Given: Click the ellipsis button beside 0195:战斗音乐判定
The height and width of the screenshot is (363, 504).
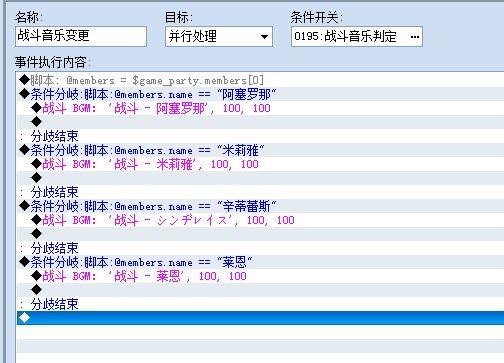Looking at the screenshot, I should (x=414, y=36).
